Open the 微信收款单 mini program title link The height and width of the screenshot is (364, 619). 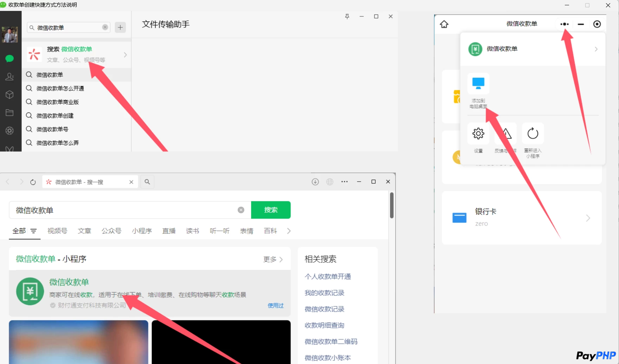pyautogui.click(x=69, y=282)
